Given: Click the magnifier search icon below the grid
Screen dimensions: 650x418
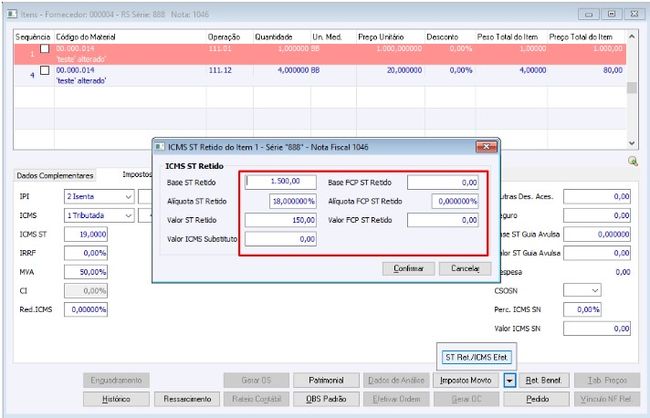Looking at the screenshot, I should [x=633, y=161].
